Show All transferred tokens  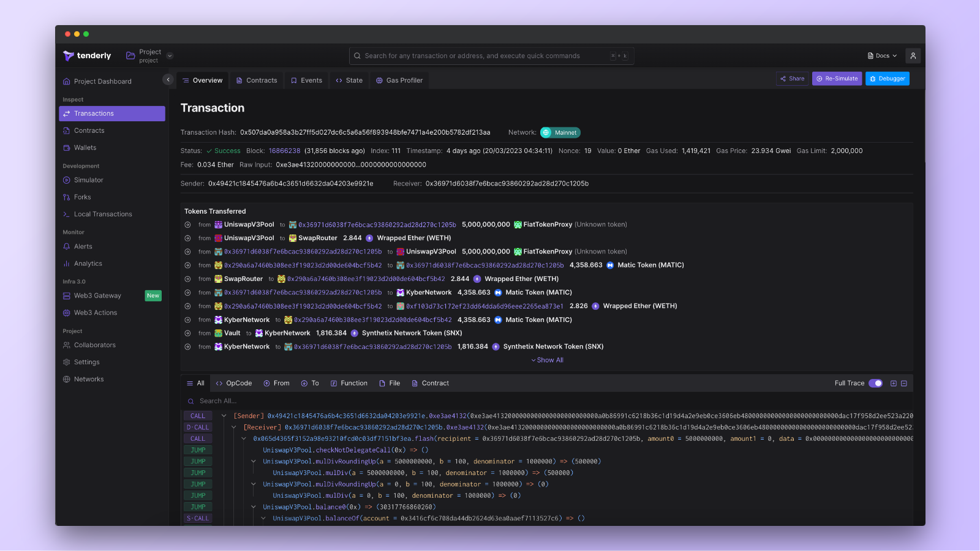click(547, 360)
